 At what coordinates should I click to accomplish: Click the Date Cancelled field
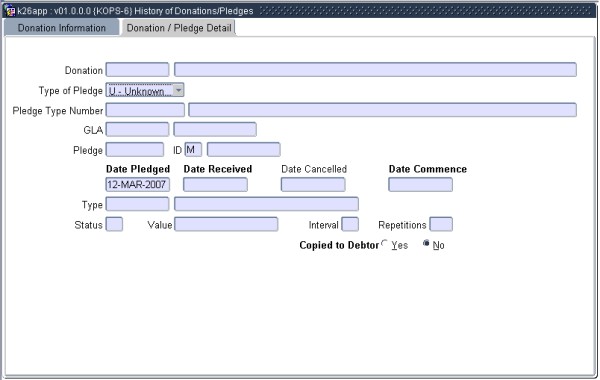[x=313, y=184]
